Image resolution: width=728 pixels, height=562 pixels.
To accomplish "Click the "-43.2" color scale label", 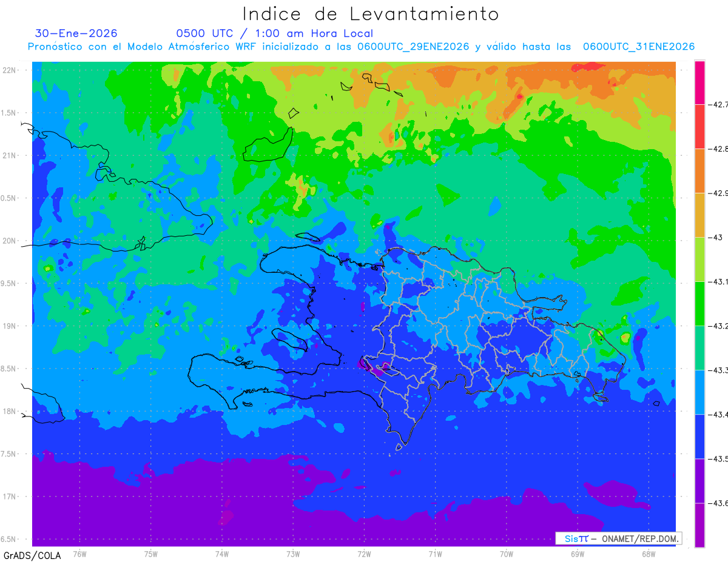I will click(718, 326).
